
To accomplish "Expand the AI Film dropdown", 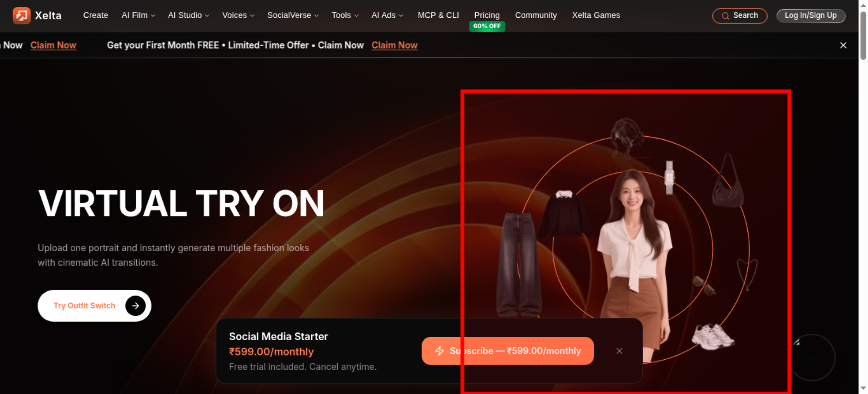I will click(x=138, y=15).
